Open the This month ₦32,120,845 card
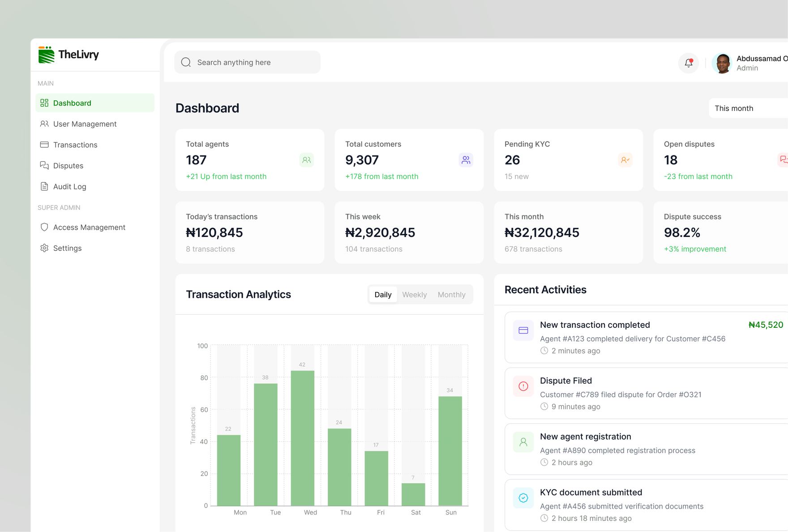This screenshot has width=788, height=532. pos(569,232)
